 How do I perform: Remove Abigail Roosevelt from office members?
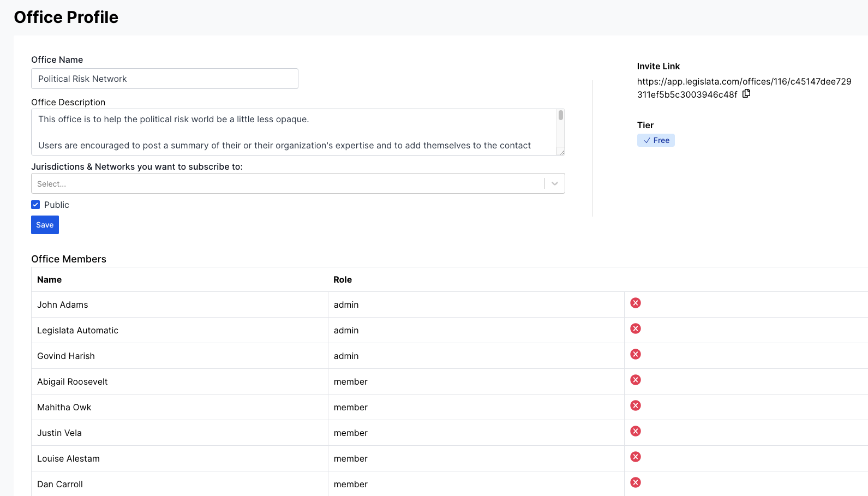point(636,380)
